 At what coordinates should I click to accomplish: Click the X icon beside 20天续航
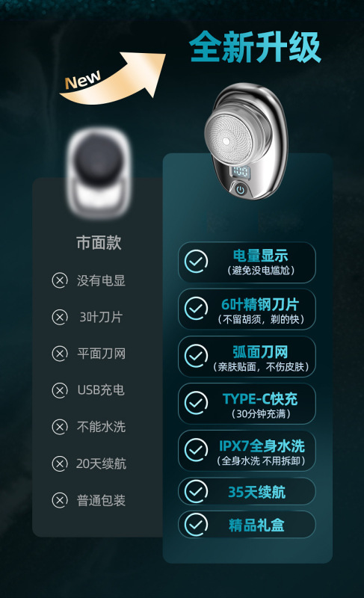[x=60, y=463]
